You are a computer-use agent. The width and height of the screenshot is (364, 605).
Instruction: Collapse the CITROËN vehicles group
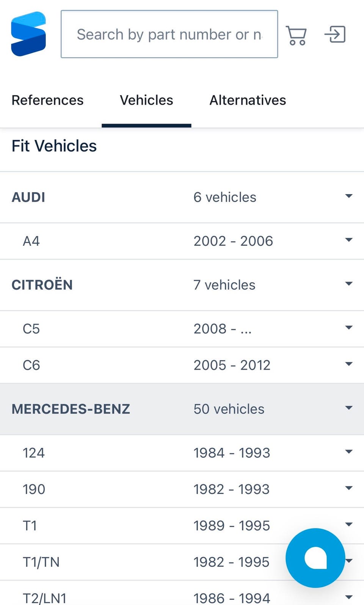pos(349,284)
